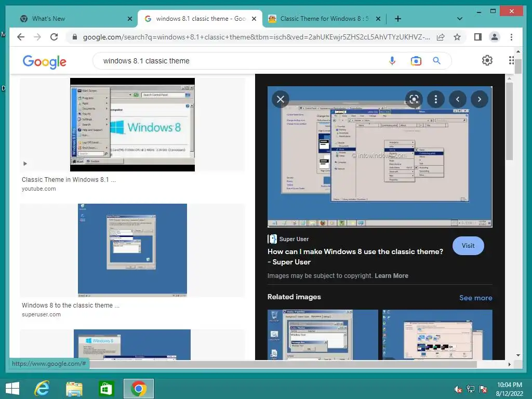The width and height of the screenshot is (532, 399).
Task: Close the Classic Theme for Windows 8 tab
Action: (378, 19)
